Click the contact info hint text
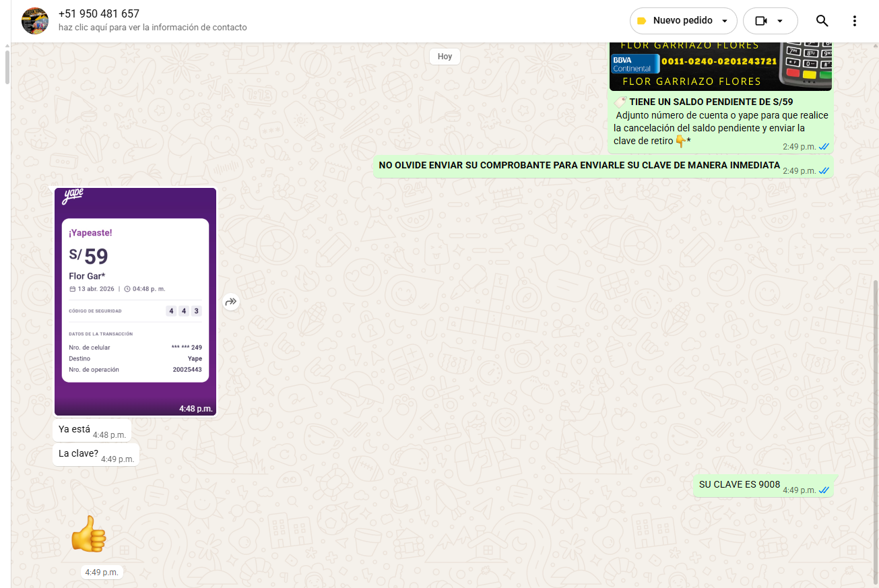This screenshot has width=879, height=588. [152, 28]
